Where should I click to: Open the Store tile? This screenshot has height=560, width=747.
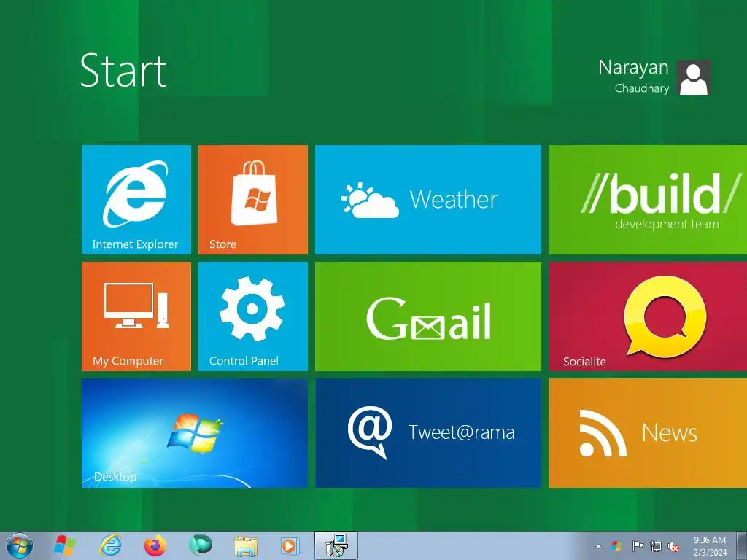pyautogui.click(x=253, y=200)
